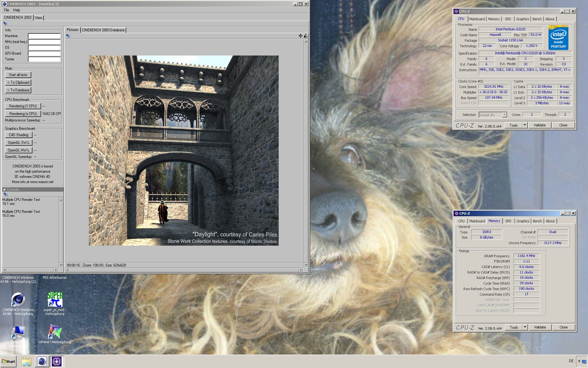
Task: Click Start all tests button
Action: click(18, 75)
